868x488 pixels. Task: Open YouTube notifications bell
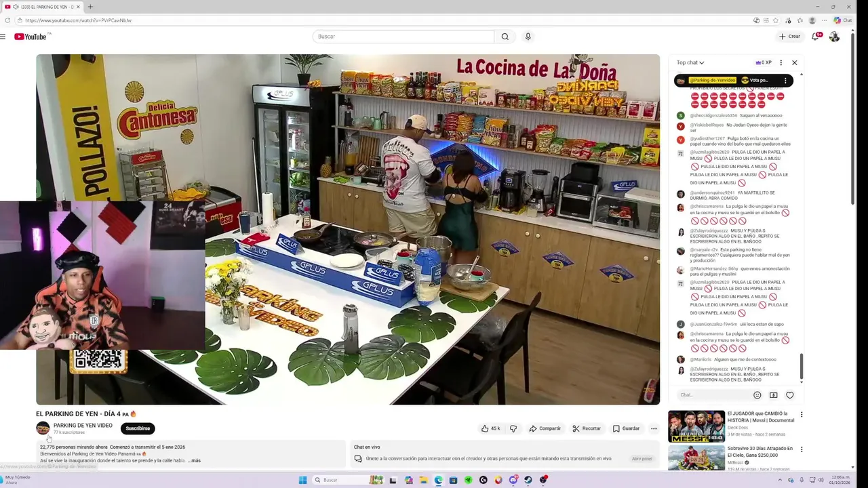(x=816, y=37)
